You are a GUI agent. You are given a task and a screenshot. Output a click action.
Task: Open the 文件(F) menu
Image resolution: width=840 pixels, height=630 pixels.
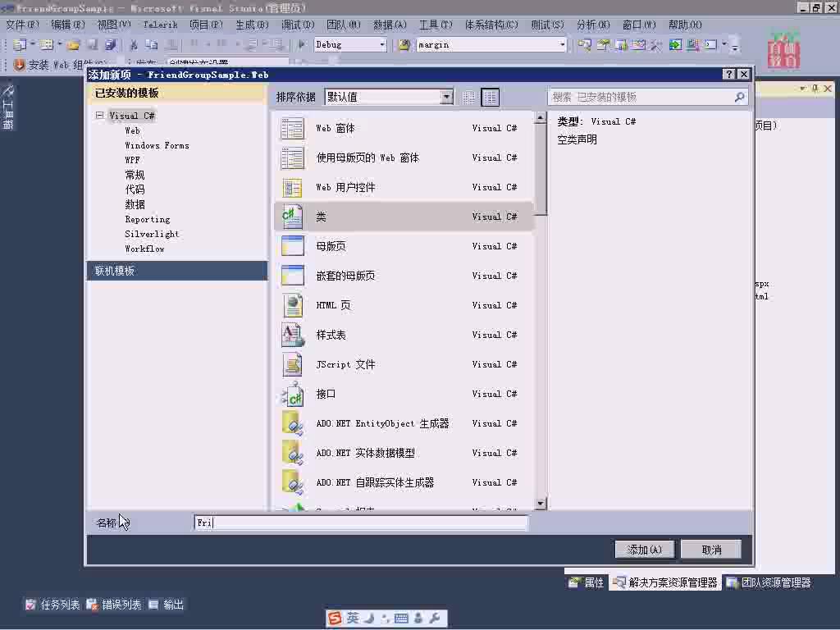tap(22, 25)
